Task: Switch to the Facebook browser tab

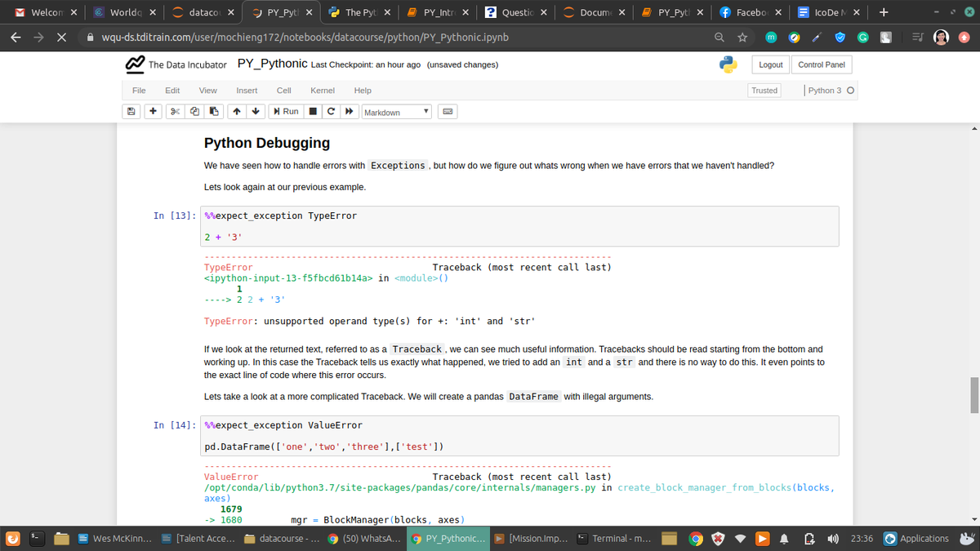Action: click(750, 13)
